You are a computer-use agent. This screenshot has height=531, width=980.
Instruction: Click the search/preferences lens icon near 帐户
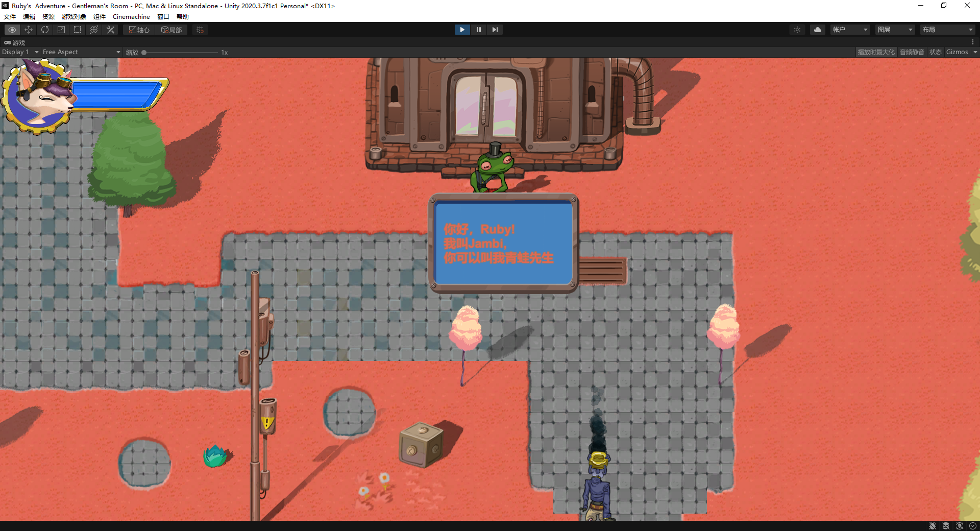(797, 30)
